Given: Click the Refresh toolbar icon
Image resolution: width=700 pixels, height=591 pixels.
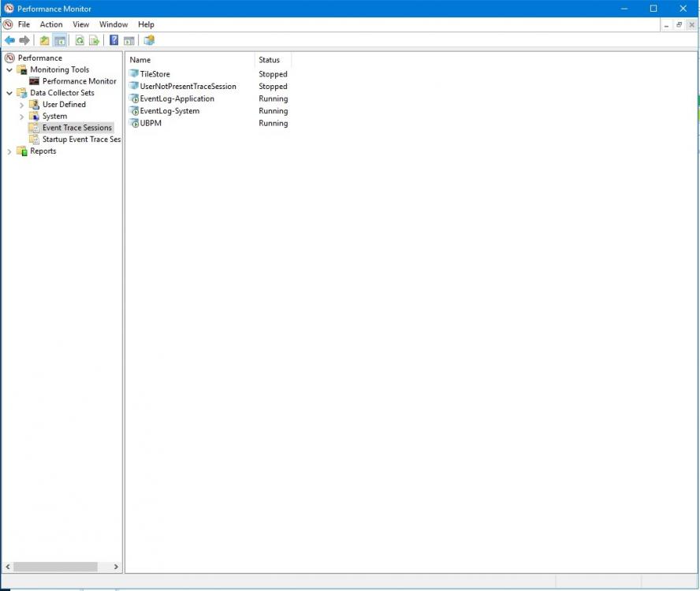Looking at the screenshot, I should (x=80, y=40).
